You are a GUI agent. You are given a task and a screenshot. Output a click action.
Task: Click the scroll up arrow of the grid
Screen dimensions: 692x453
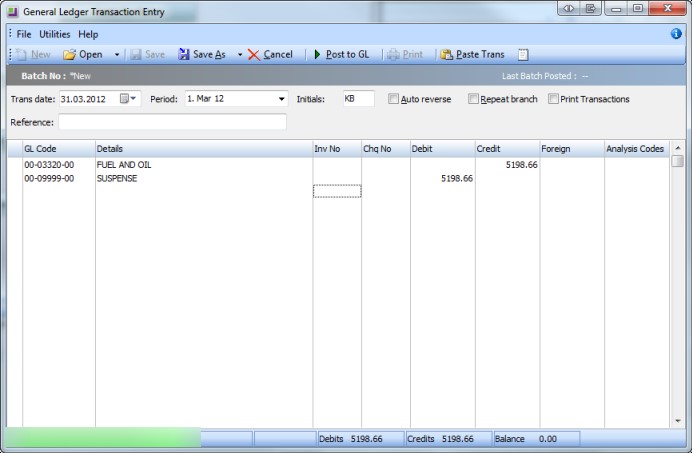pos(677,148)
